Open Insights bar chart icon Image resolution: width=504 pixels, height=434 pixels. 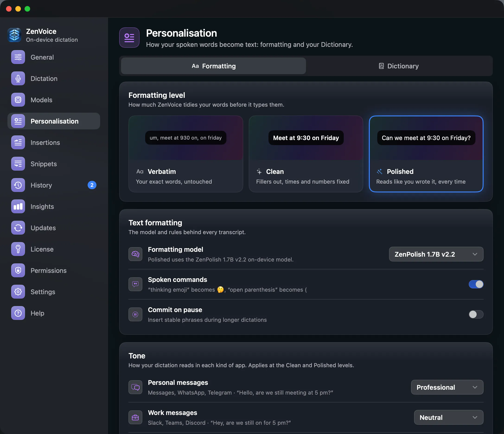coord(18,207)
